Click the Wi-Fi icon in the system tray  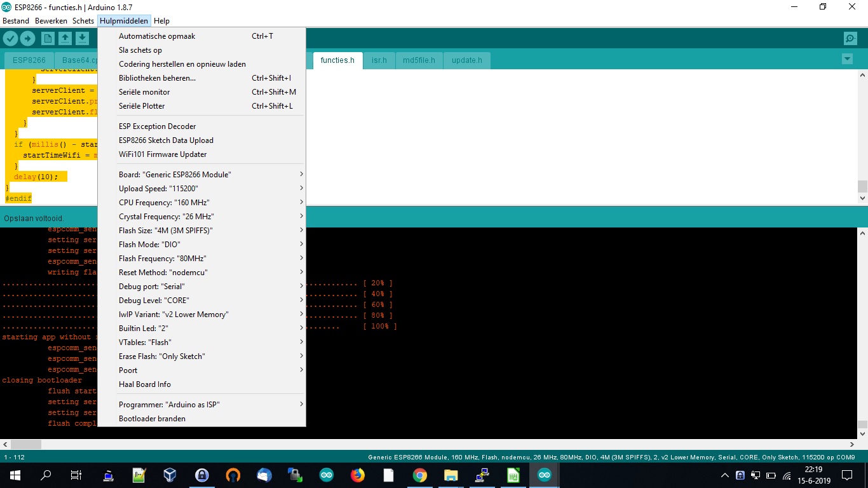pos(787,475)
